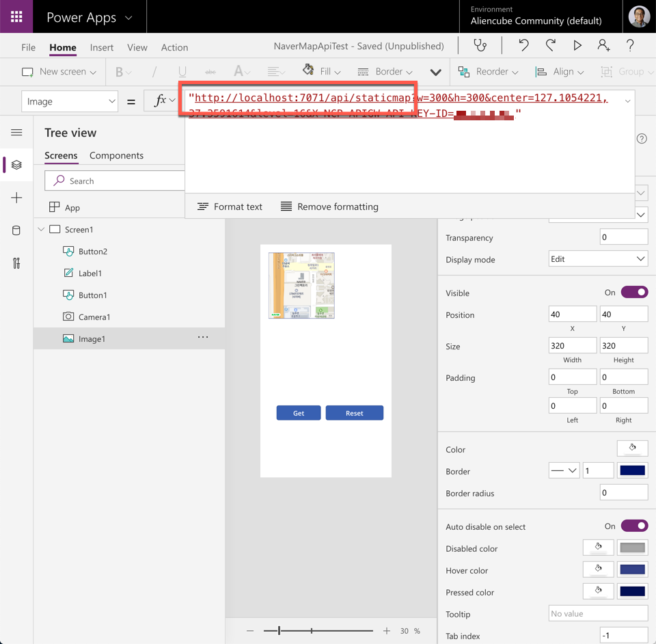Open the help question mark in header
The width and height of the screenshot is (656, 644).
[x=629, y=45]
